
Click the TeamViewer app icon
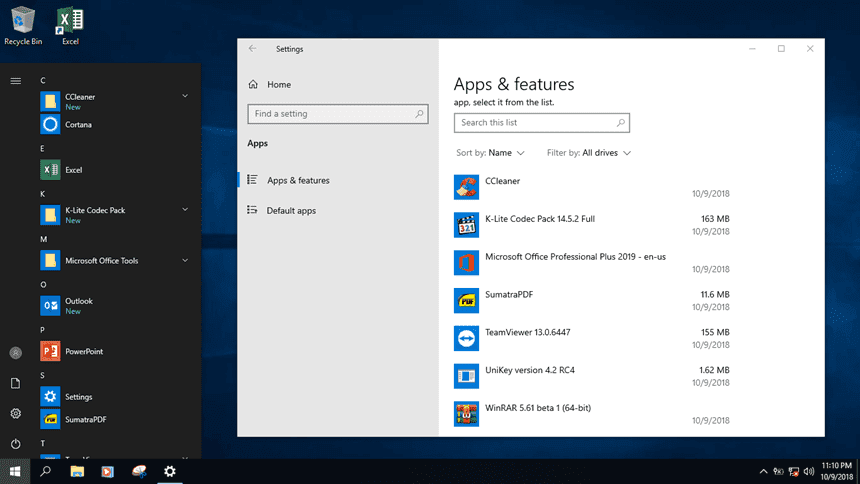pos(466,339)
